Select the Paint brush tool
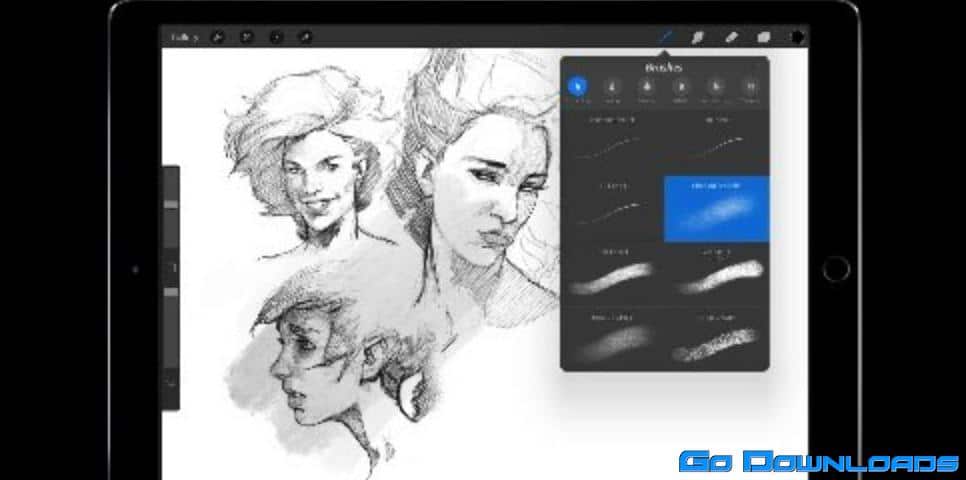 [x=665, y=37]
